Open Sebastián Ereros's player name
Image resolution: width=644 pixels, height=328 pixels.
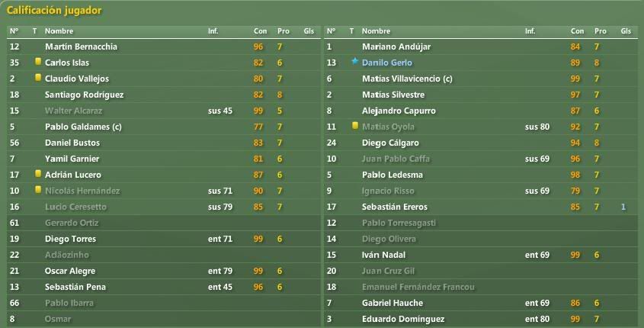tap(395, 207)
